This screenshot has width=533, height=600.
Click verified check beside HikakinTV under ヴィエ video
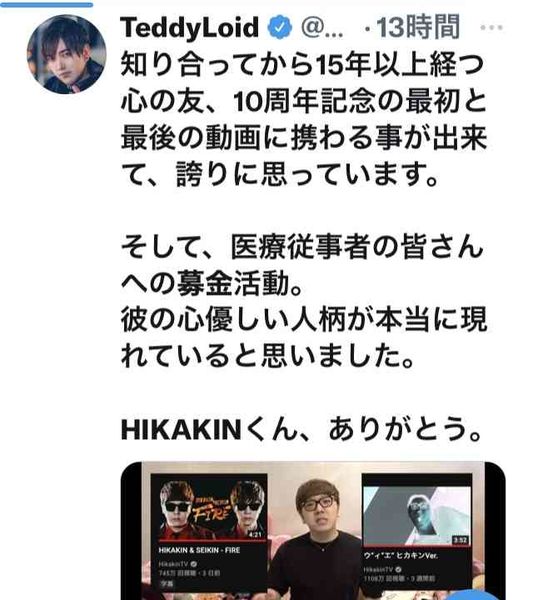pos(398,569)
